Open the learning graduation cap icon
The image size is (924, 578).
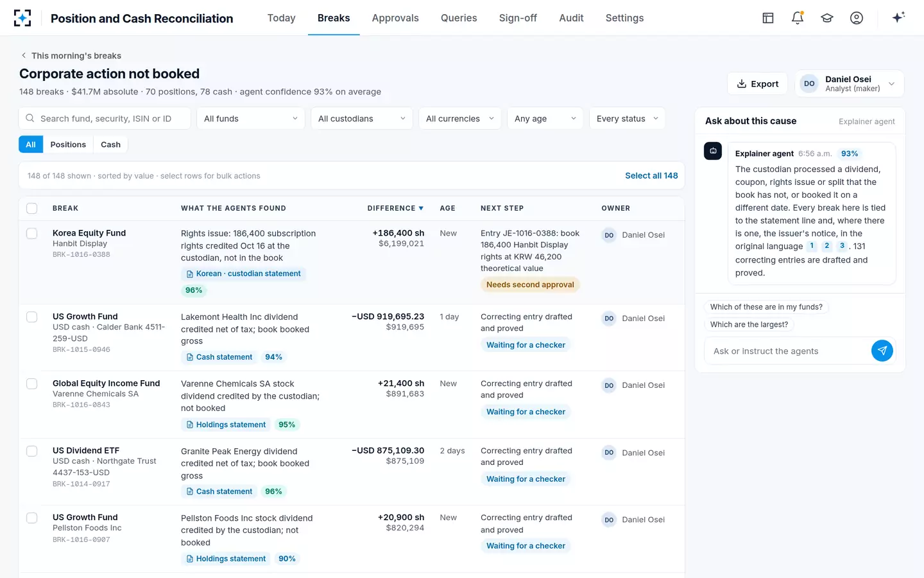(827, 18)
